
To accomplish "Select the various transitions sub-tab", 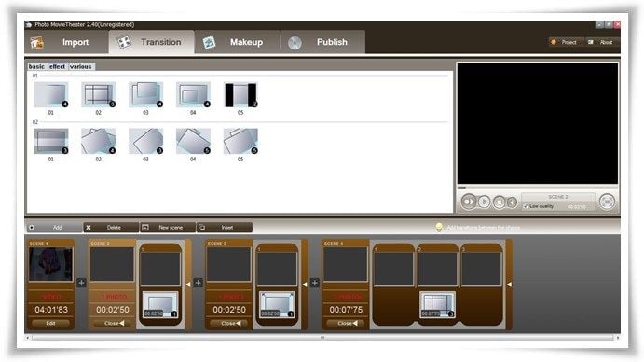I will coord(80,66).
